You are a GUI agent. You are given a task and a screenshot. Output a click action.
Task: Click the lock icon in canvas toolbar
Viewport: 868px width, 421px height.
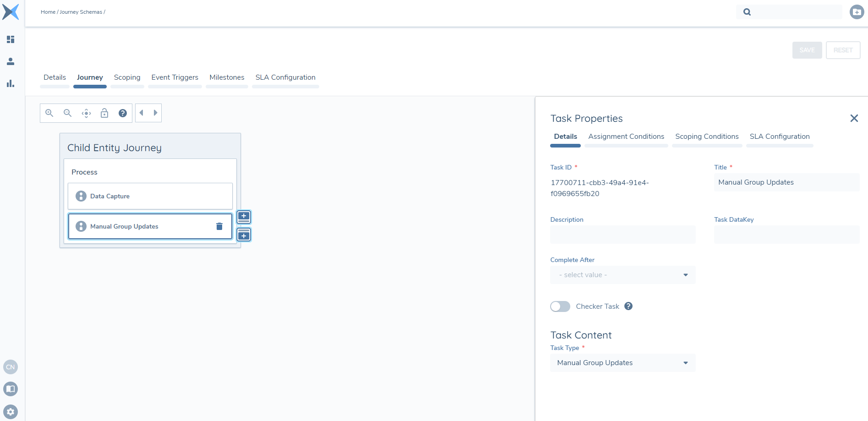104,113
